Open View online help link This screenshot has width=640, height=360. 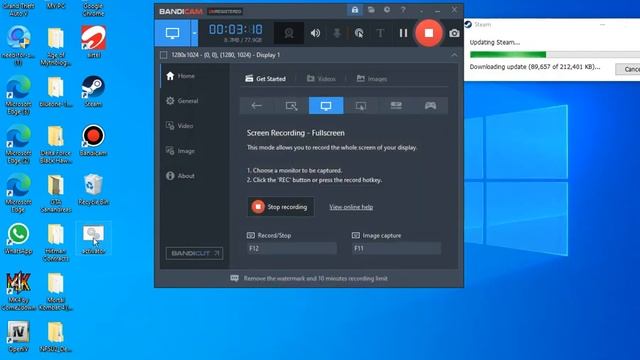coord(351,207)
